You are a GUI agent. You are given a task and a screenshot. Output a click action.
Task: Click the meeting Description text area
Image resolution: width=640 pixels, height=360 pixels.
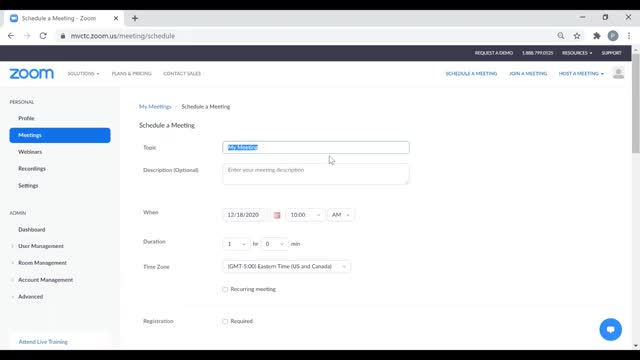(316, 174)
